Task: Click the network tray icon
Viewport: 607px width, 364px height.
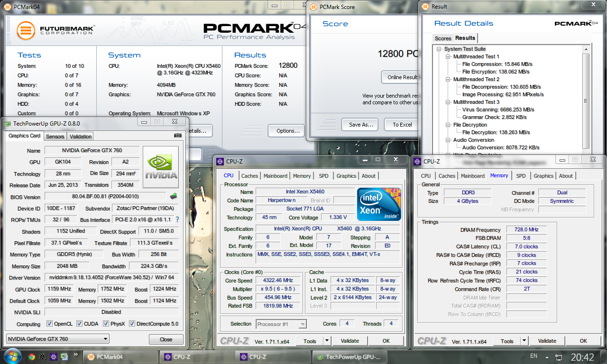Action: click(559, 357)
